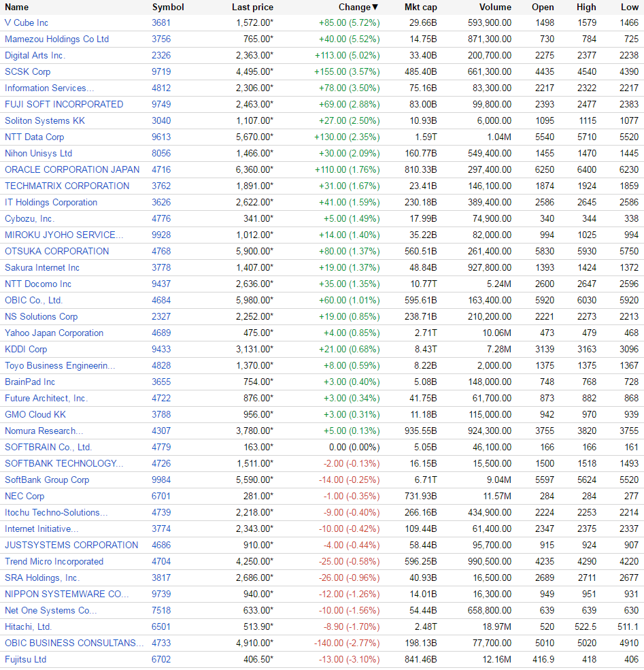The width and height of the screenshot is (644, 670).
Task: Open SoftBank Group Corp page
Action: (x=47, y=480)
